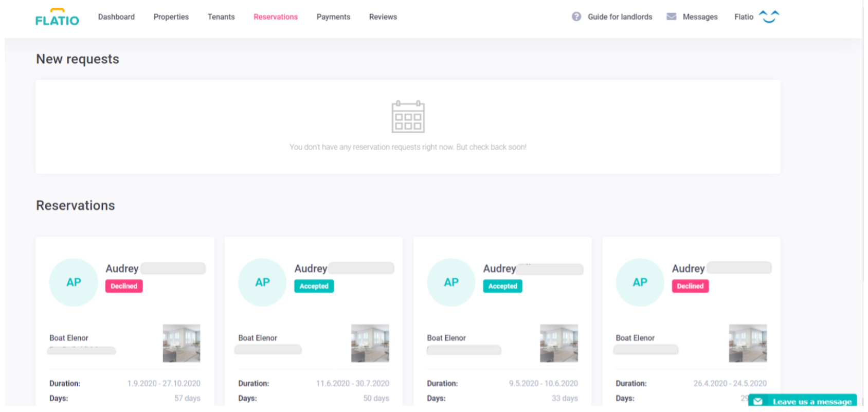Open Boat Elenor photo on 26.4.2020 reservation
Viewport: 868px width, 412px height.
click(747, 343)
